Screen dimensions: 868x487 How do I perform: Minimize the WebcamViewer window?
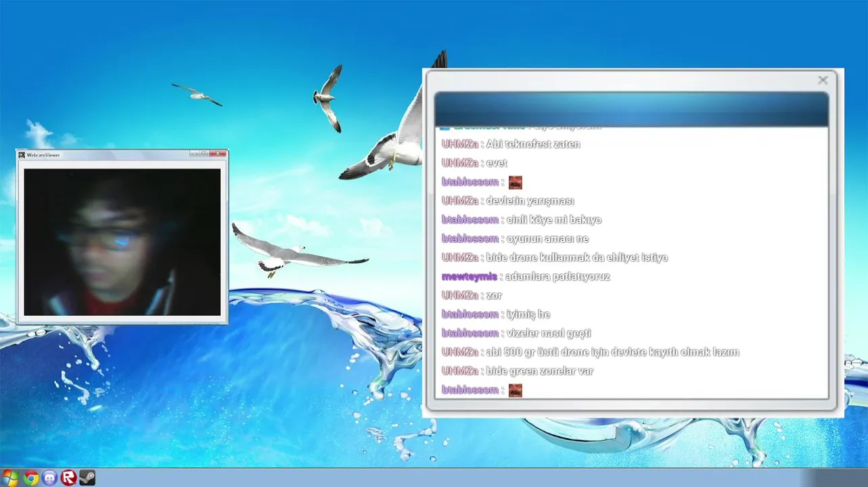click(194, 154)
